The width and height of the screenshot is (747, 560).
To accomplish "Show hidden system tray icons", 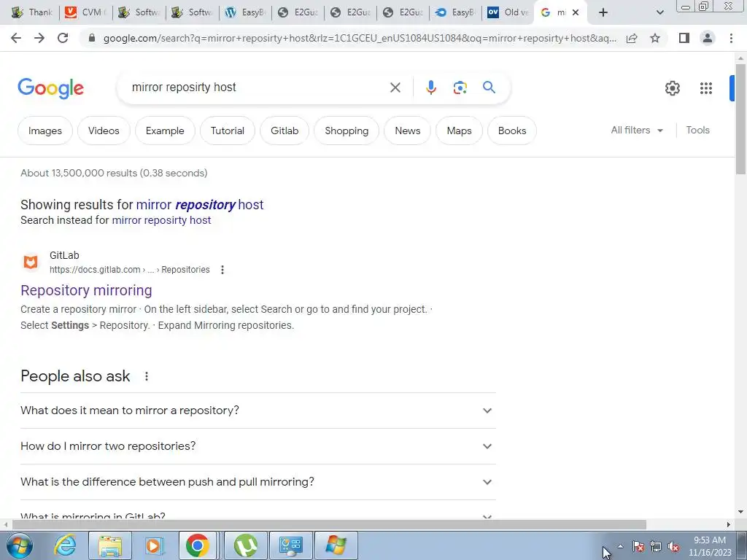I will tap(620, 546).
